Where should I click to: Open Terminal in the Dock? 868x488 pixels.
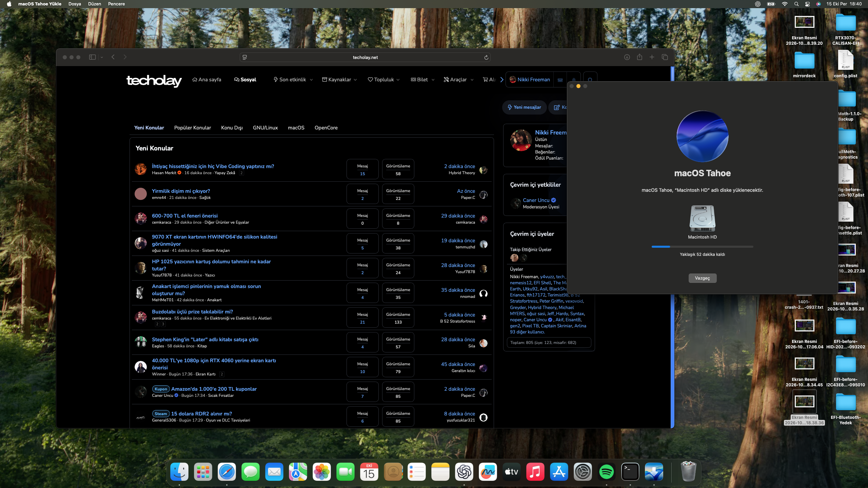(630, 472)
